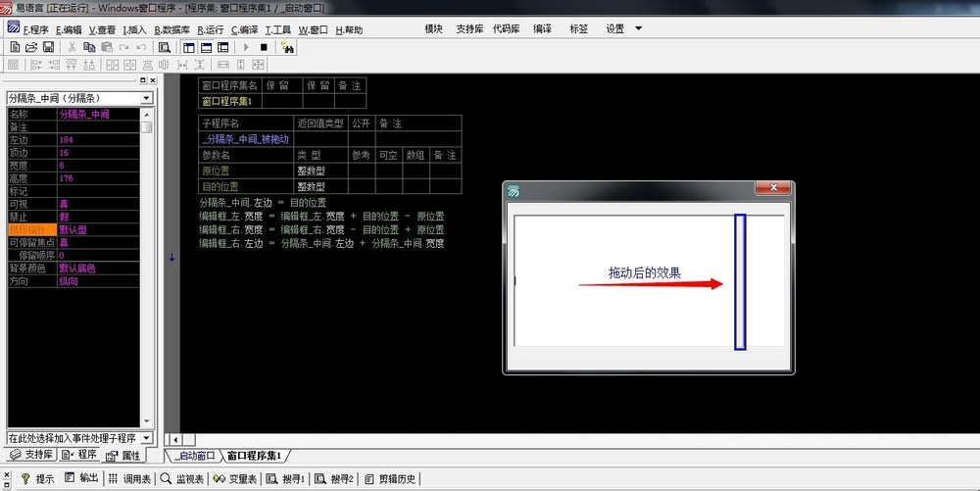This screenshot has width=980, height=491.
Task: Open the dropdown arrow after 设置
Action: 639,28
